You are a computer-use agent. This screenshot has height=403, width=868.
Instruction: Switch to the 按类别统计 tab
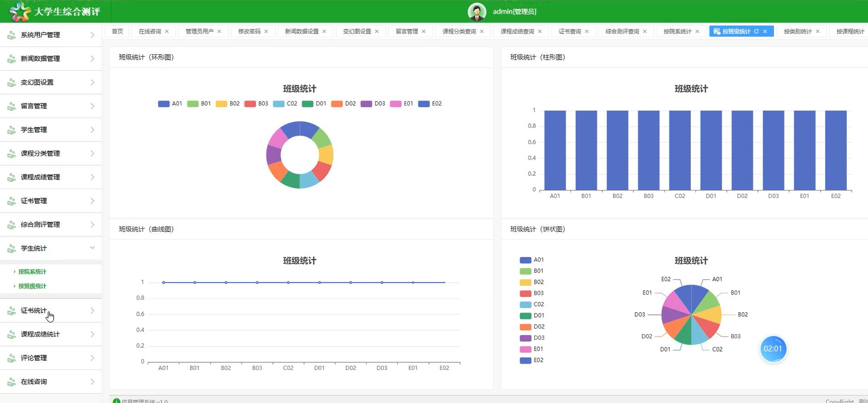(x=798, y=31)
